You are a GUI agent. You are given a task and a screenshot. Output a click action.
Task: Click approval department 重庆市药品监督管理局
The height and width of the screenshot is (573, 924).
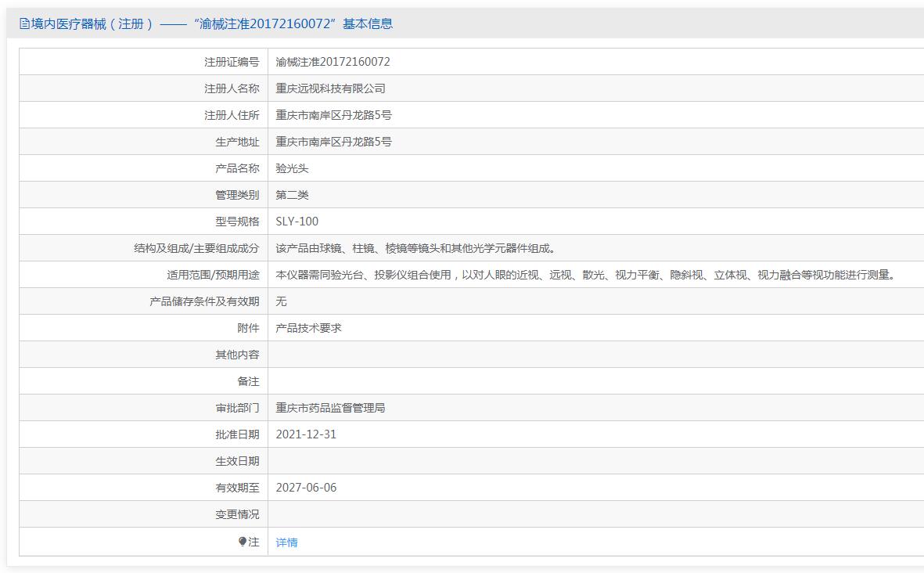(x=330, y=408)
